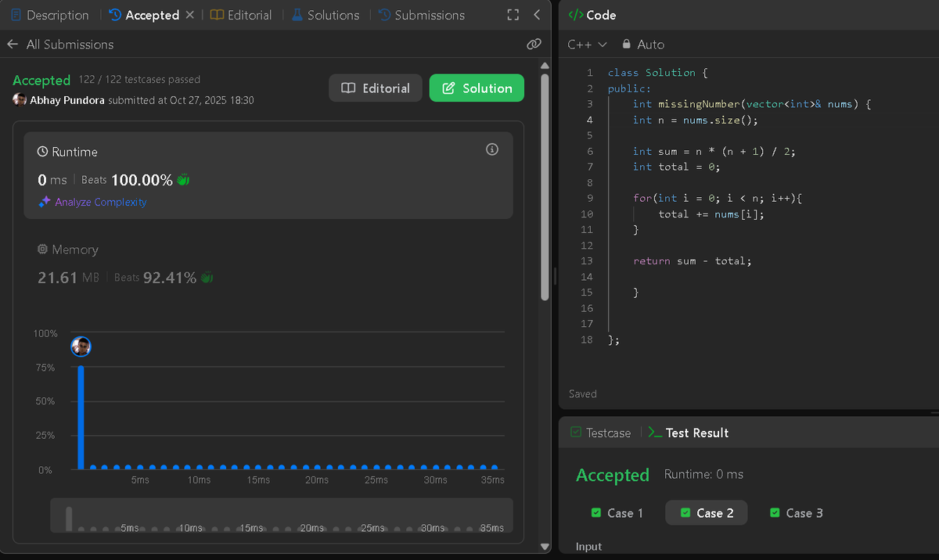Image resolution: width=939 pixels, height=560 pixels.
Task: Close the Accepted tab
Action: click(190, 15)
